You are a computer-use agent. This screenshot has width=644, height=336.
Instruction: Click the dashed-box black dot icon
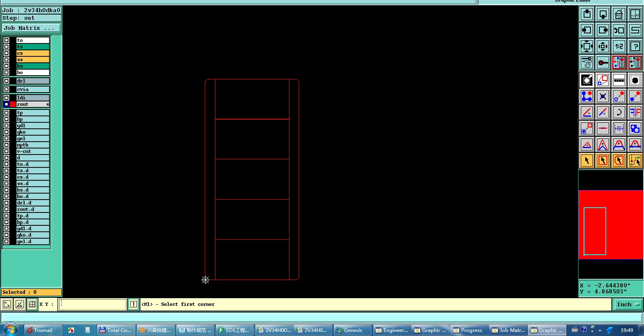click(x=635, y=80)
